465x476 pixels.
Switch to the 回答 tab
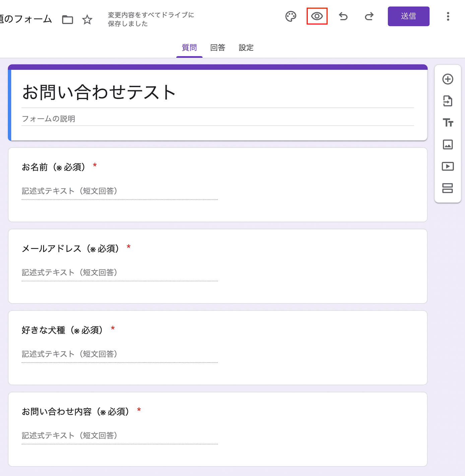[x=218, y=48]
